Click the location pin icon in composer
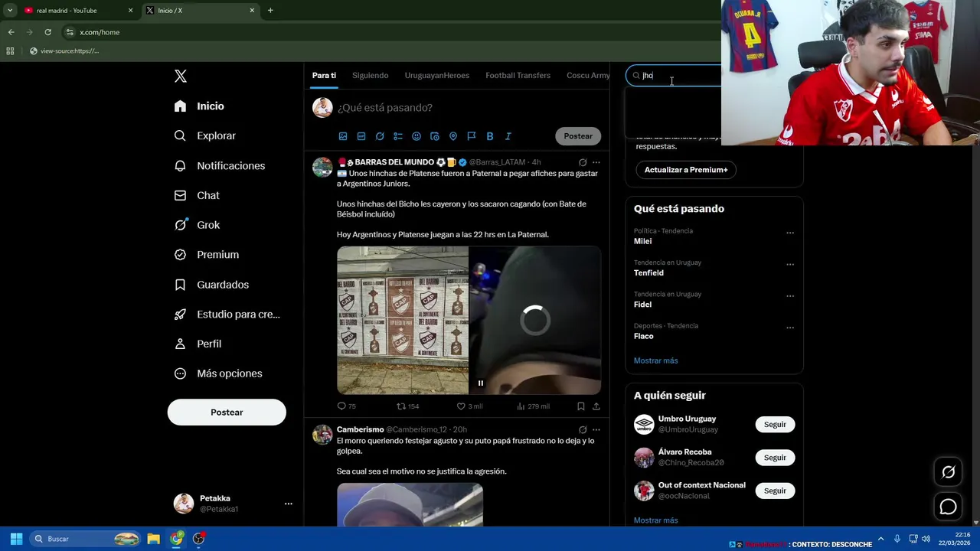The image size is (980, 551). point(453,136)
